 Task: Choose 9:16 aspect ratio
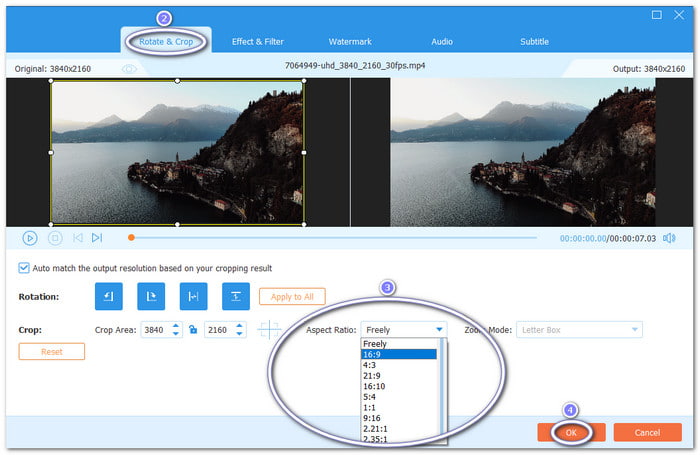[x=399, y=418]
